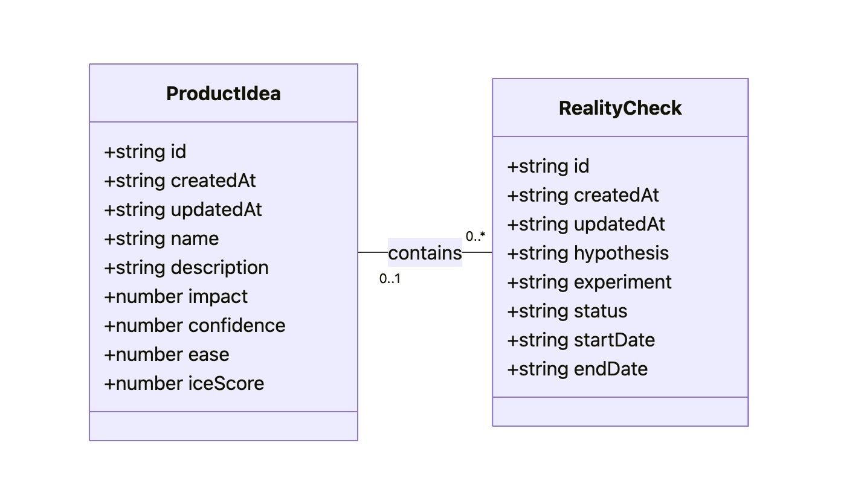Screen dimensions: 841x504
Task: Click the +string experiment attribute
Action: (x=589, y=282)
